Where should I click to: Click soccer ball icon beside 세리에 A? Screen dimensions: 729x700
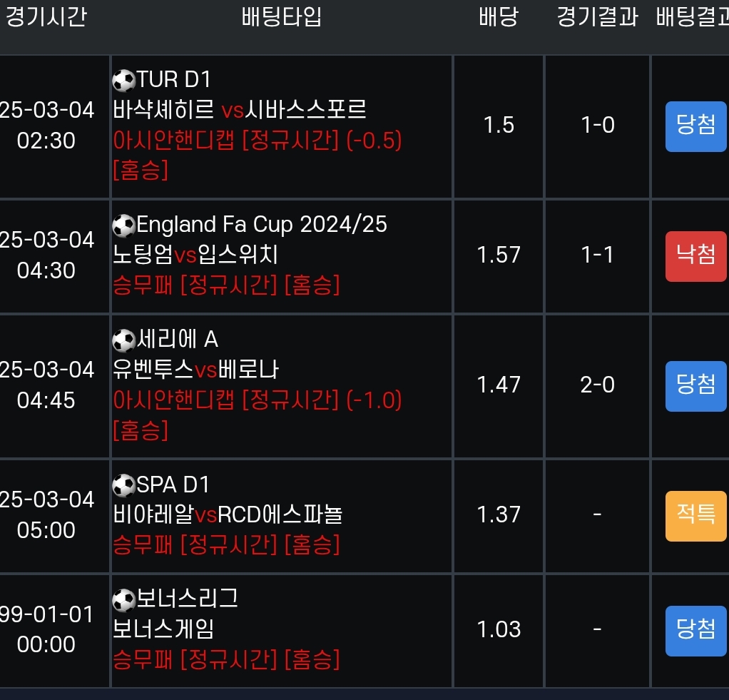click(124, 340)
